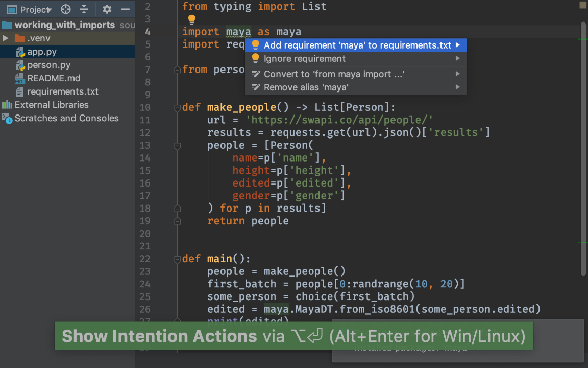Open person.py in the project tree
Viewport: 588px width, 368px height.
tap(48, 65)
